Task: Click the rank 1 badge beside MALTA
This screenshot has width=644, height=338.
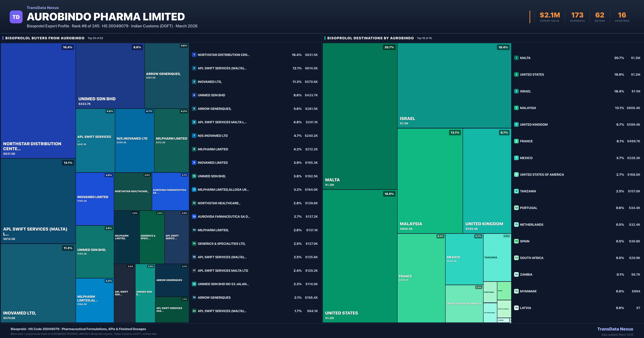Action: point(516,58)
